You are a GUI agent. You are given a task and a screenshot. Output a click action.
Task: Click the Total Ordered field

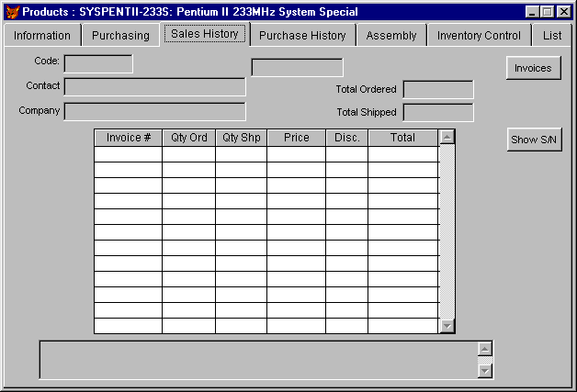[x=438, y=89]
